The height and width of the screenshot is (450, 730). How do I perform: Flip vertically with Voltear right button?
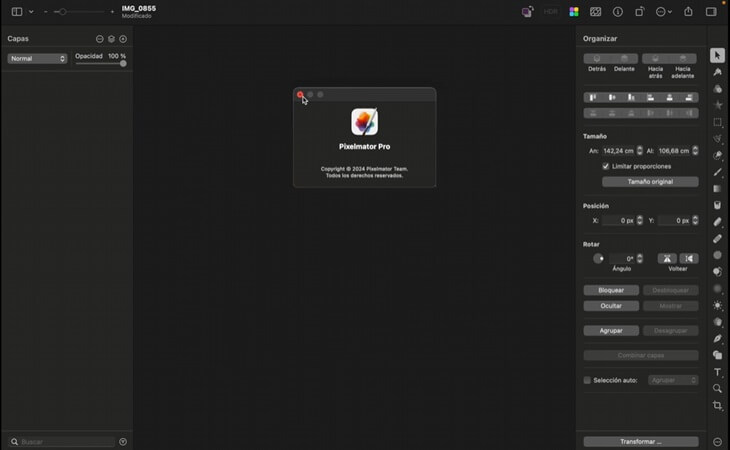[x=689, y=258]
